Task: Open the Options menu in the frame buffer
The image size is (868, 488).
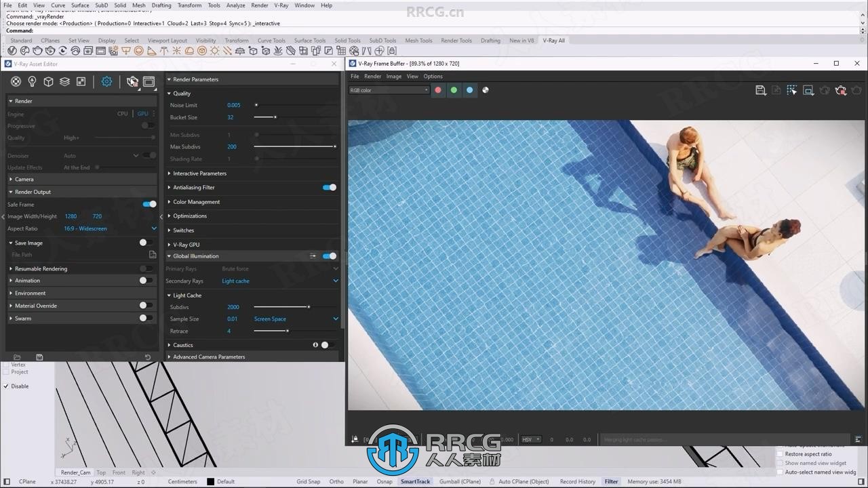Action: click(433, 77)
